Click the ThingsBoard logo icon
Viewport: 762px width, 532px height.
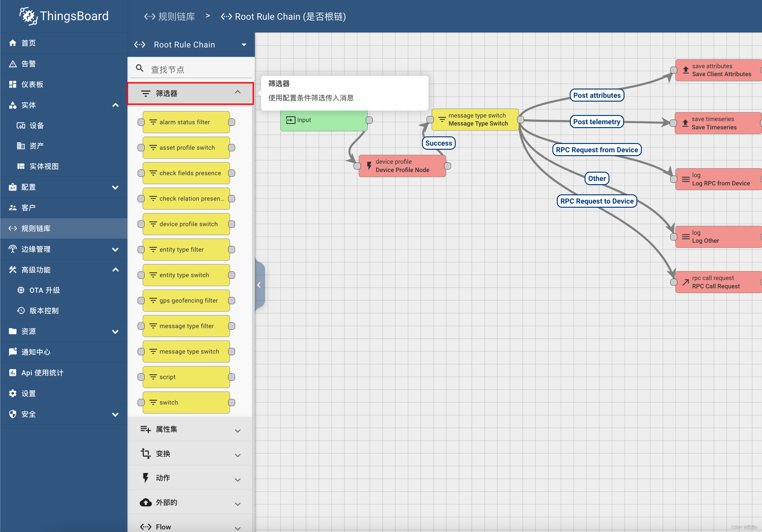coord(28,16)
